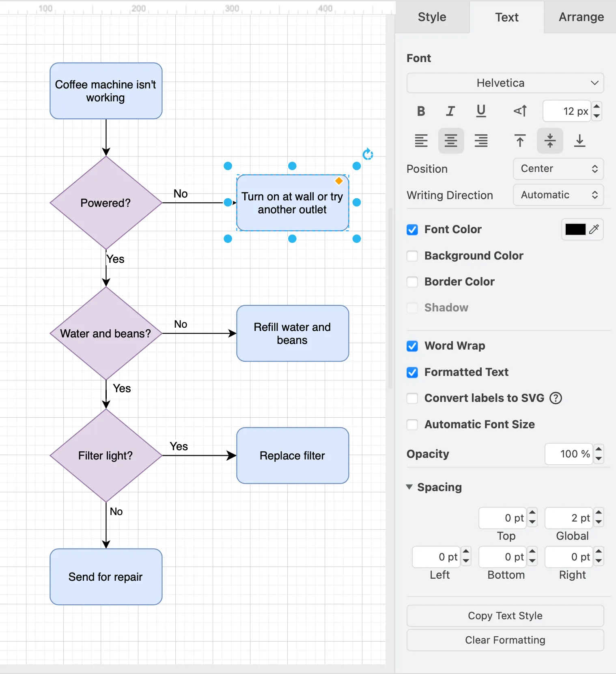This screenshot has height=674, width=616.
Task: Toggle vertical text orientation icon
Action: 520,111
